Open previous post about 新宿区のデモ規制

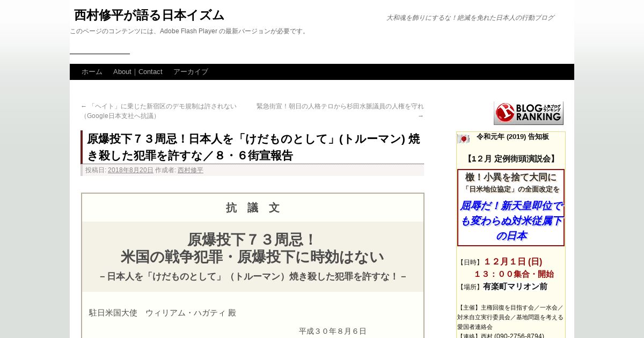click(159, 111)
